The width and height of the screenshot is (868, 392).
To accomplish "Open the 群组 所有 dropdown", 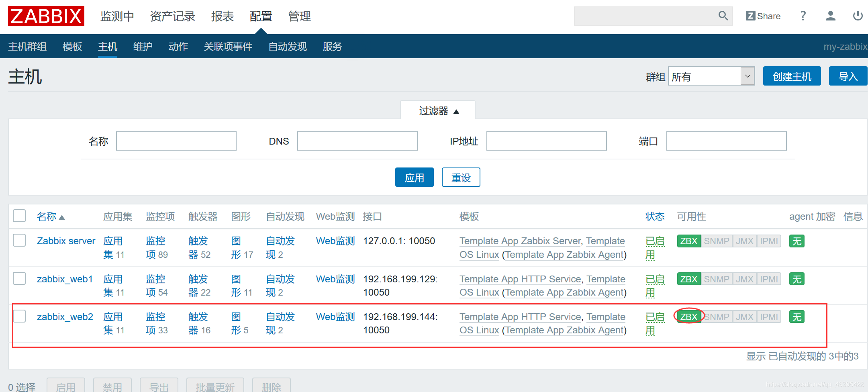I will tap(711, 76).
